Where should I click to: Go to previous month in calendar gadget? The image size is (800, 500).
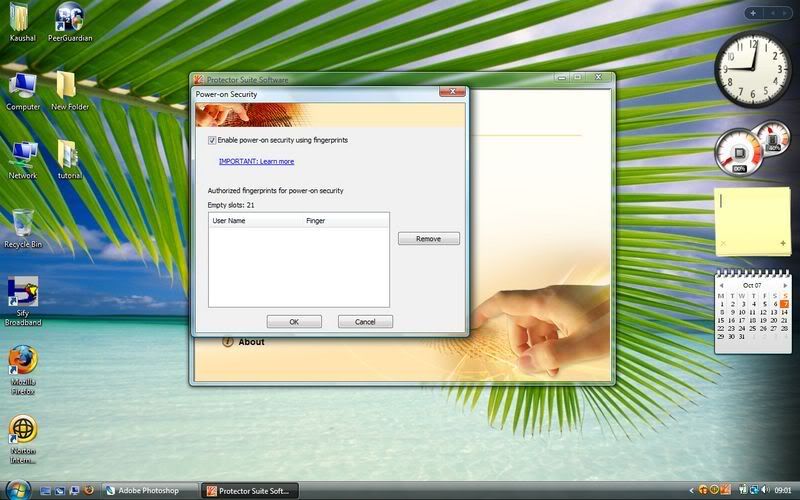pos(721,285)
